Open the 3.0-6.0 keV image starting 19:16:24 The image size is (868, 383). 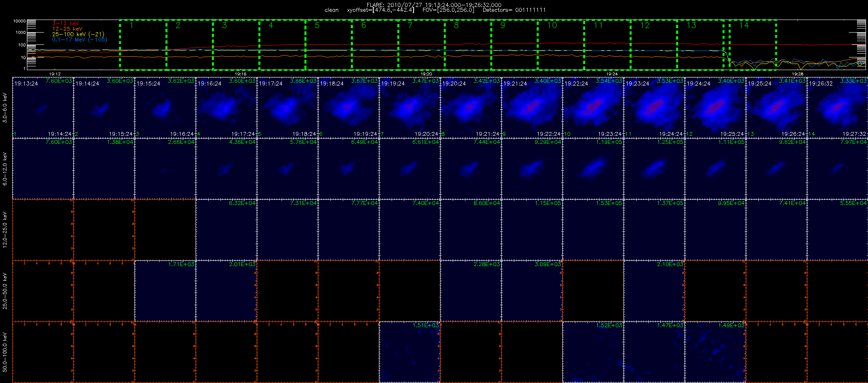226,108
